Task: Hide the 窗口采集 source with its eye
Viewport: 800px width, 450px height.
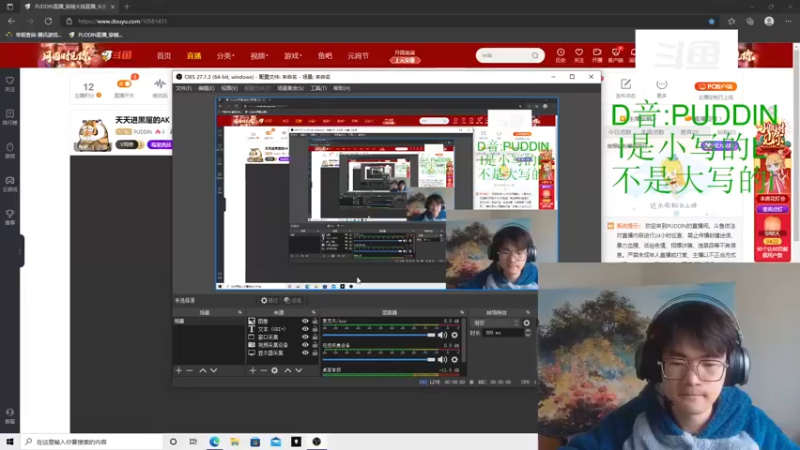Action: coord(305,337)
